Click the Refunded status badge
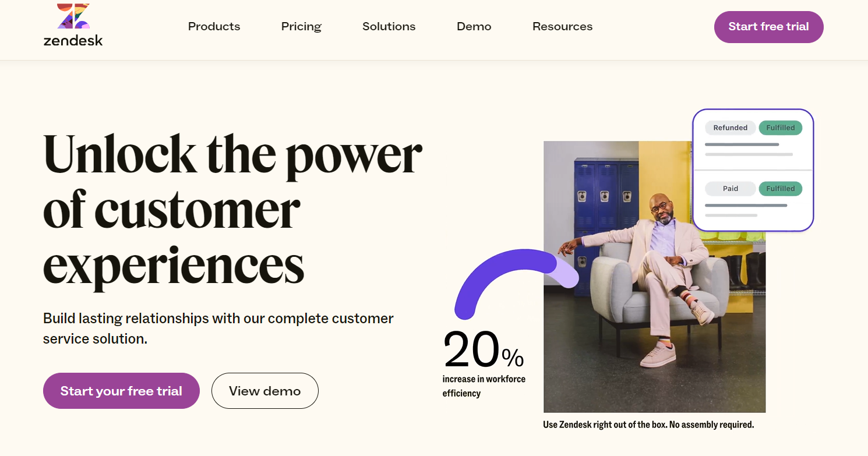 [x=730, y=128]
